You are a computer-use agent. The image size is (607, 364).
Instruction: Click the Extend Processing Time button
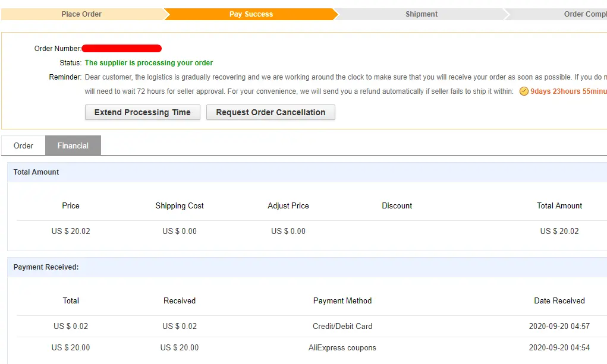click(143, 112)
